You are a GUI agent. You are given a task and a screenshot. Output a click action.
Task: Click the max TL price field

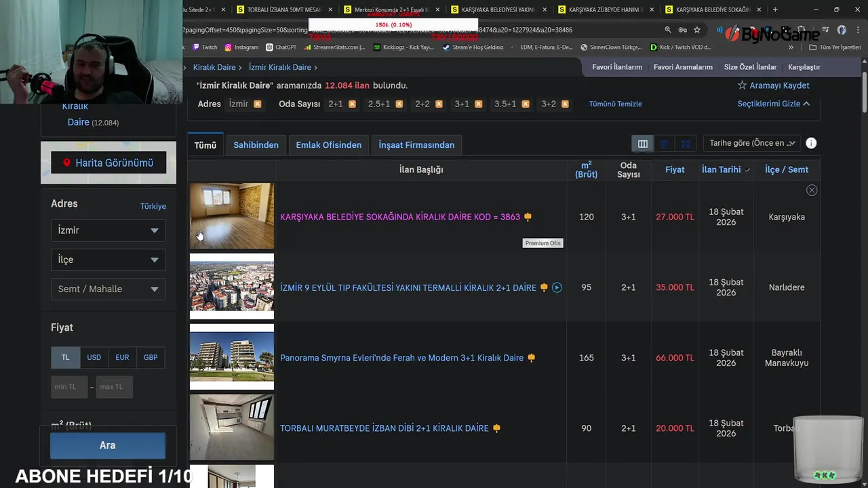114,386
